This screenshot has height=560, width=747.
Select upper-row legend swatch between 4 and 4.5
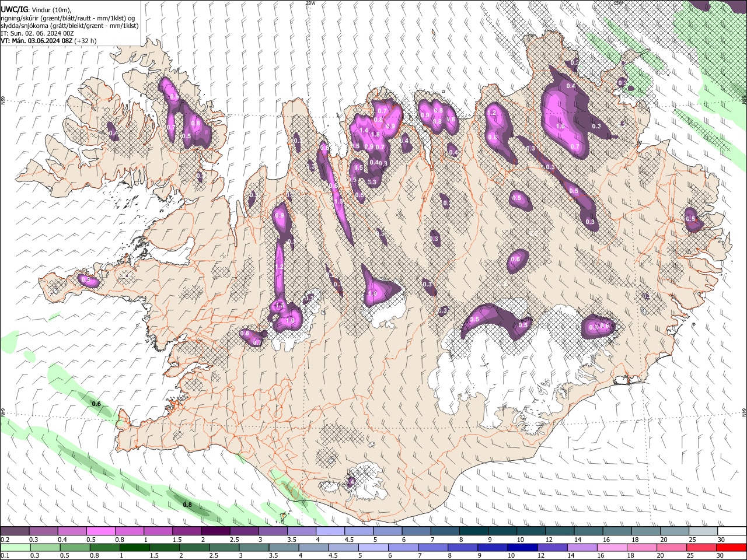[330, 531]
